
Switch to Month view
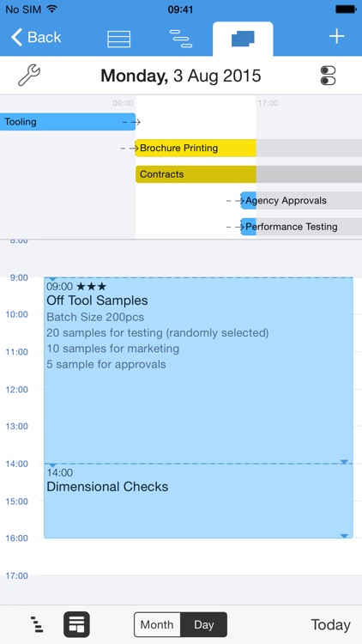click(157, 625)
